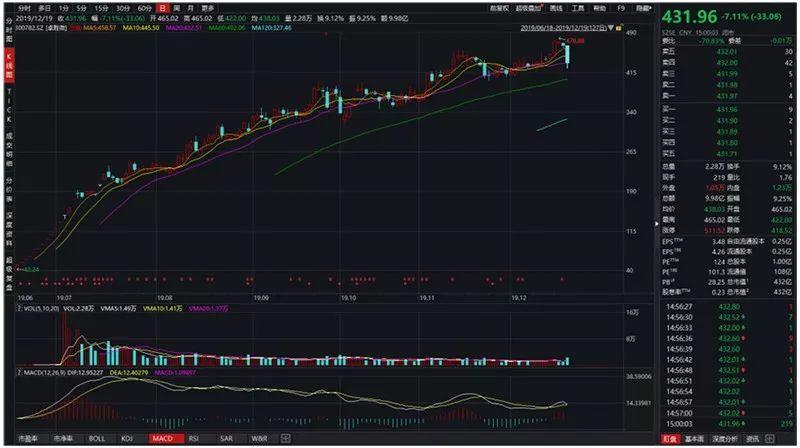
Task: Click the lock icon beside the date range
Action: [619, 28]
